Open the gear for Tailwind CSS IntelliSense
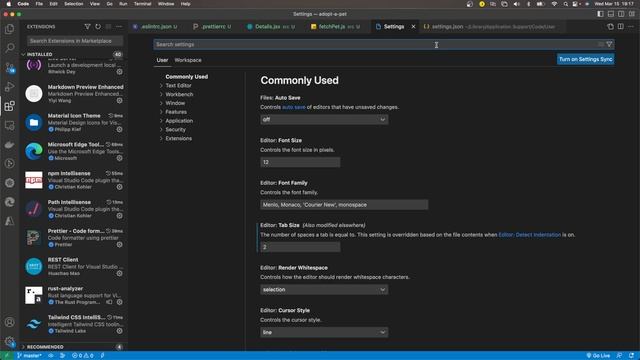Image resolution: width=640 pixels, height=360 pixels. pos(119,331)
